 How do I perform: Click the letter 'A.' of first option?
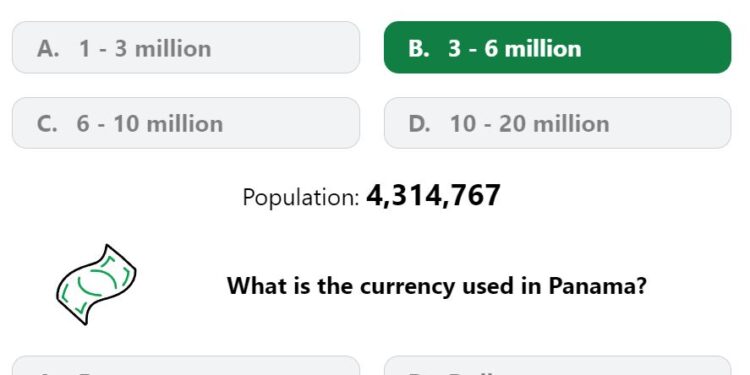[48, 48]
